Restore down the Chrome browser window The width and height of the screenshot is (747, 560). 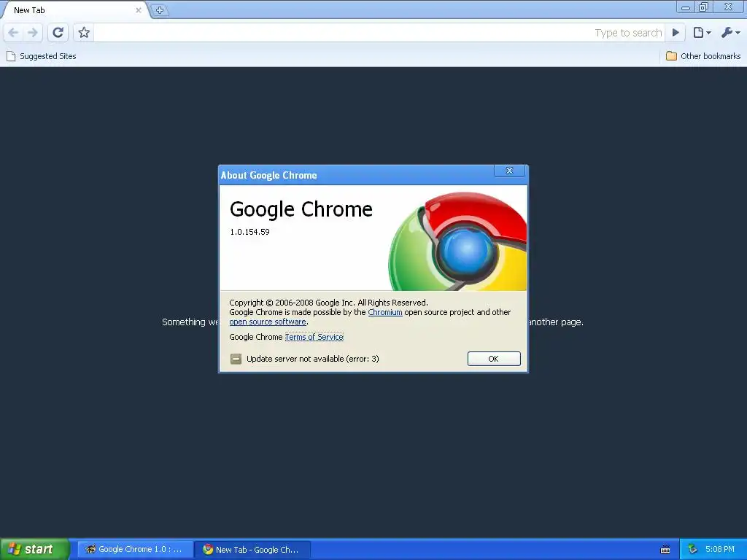click(x=703, y=7)
